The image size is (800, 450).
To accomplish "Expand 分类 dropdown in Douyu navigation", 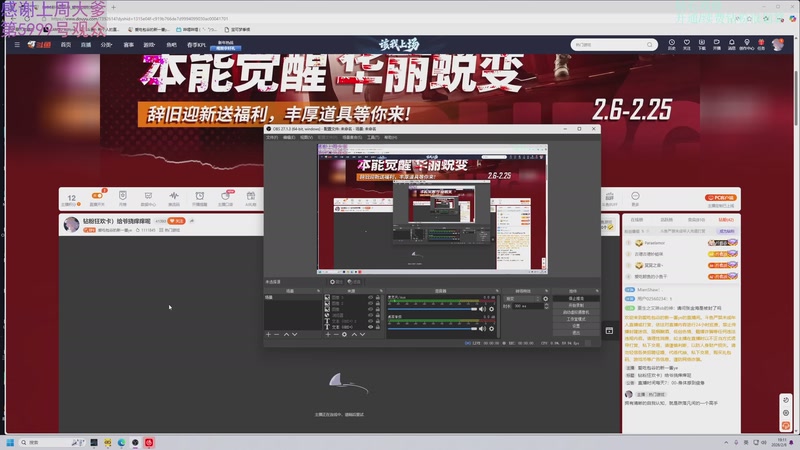I will (106, 45).
